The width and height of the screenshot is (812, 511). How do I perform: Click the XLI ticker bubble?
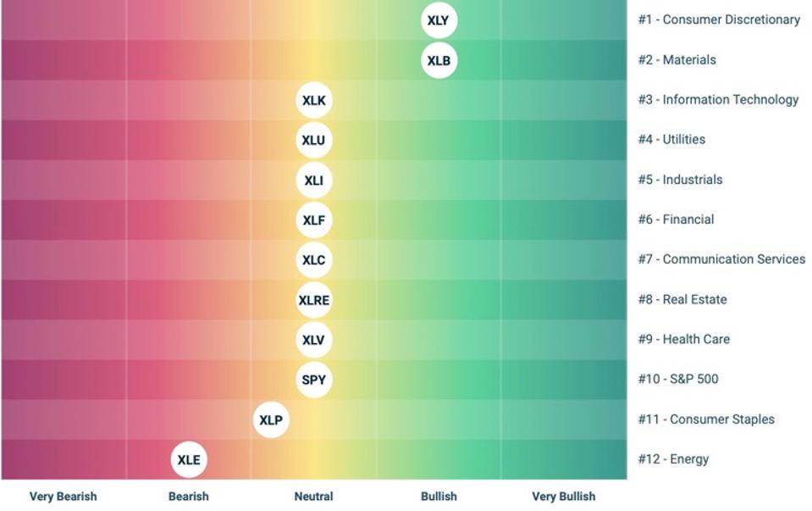point(313,180)
